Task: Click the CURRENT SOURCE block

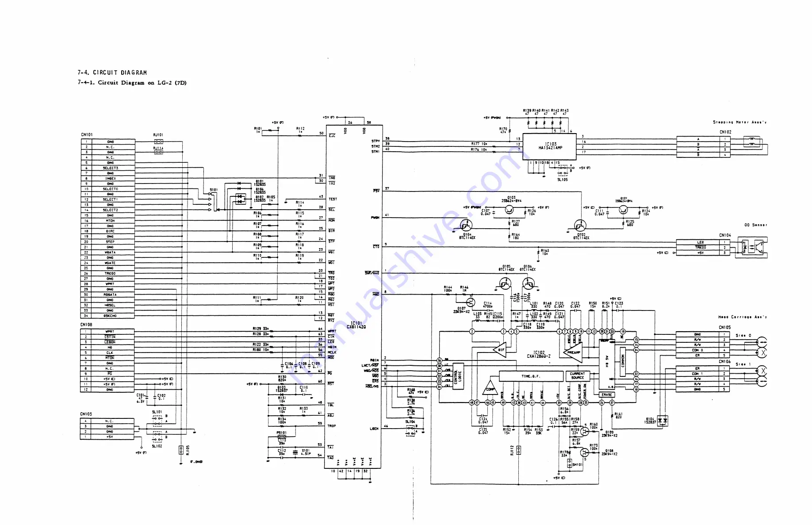Action: click(577, 376)
